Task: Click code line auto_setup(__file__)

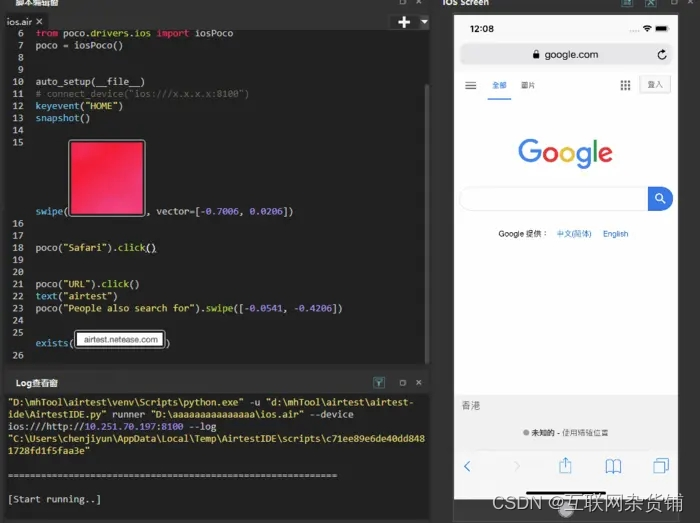Action: click(x=90, y=82)
